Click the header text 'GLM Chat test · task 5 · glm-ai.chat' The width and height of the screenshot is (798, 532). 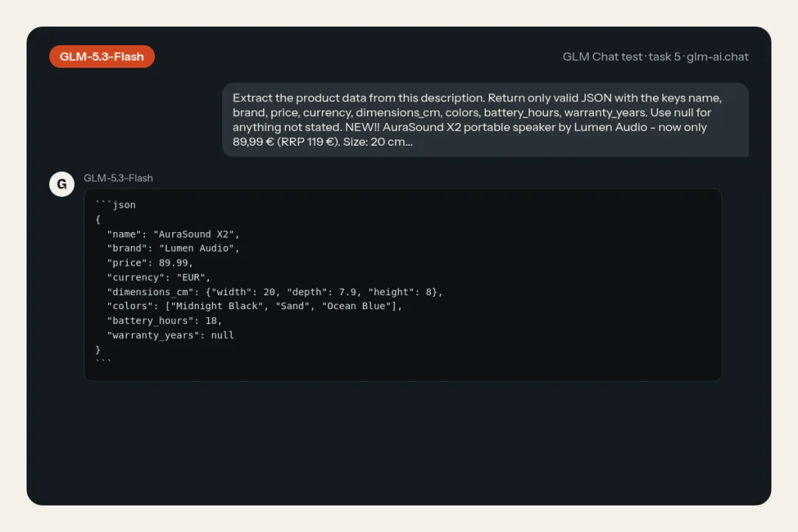(655, 56)
